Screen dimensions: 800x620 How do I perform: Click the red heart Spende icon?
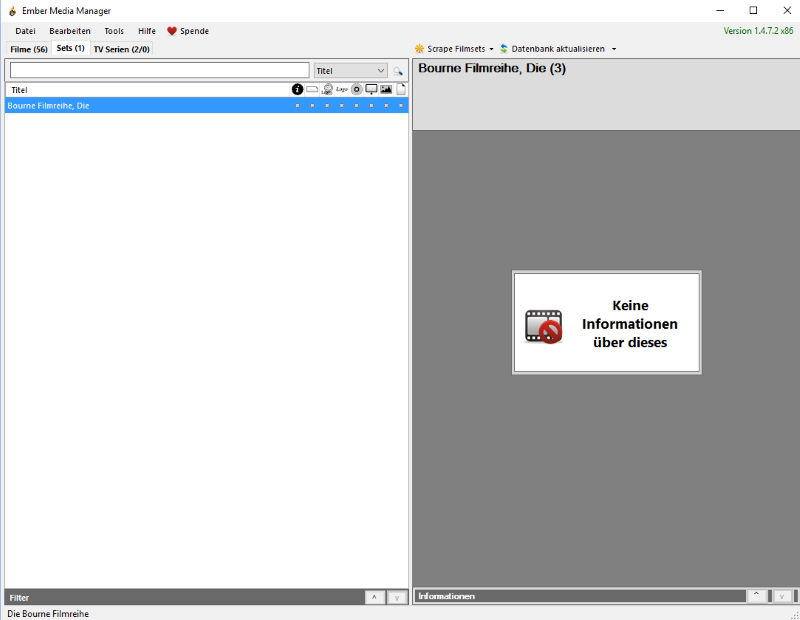point(171,31)
